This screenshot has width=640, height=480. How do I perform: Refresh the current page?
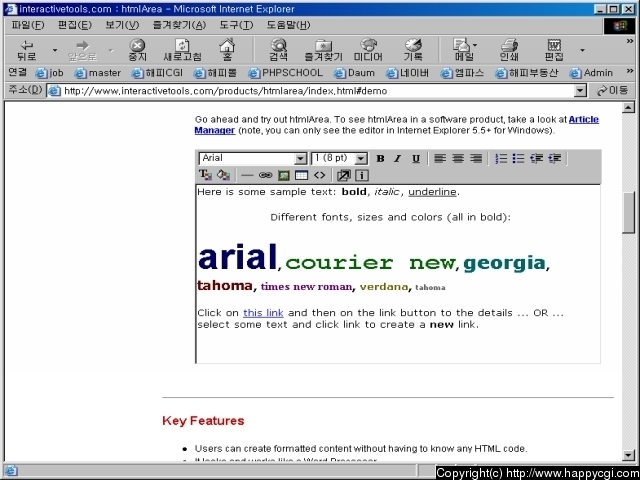tap(182, 50)
